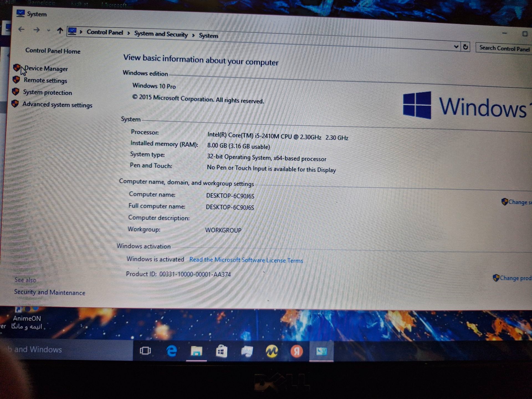The width and height of the screenshot is (532, 399).
Task: Click "No Pen or Touch Input" text
Action: click(x=271, y=168)
